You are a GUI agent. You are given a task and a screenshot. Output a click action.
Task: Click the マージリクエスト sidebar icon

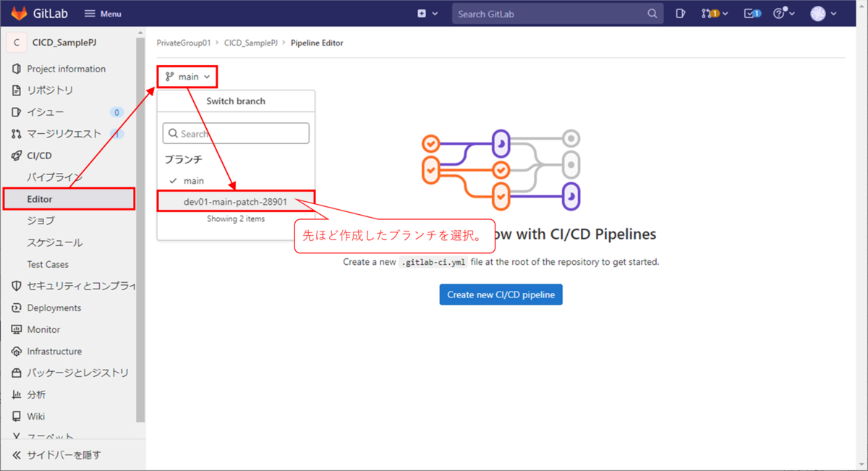17,134
